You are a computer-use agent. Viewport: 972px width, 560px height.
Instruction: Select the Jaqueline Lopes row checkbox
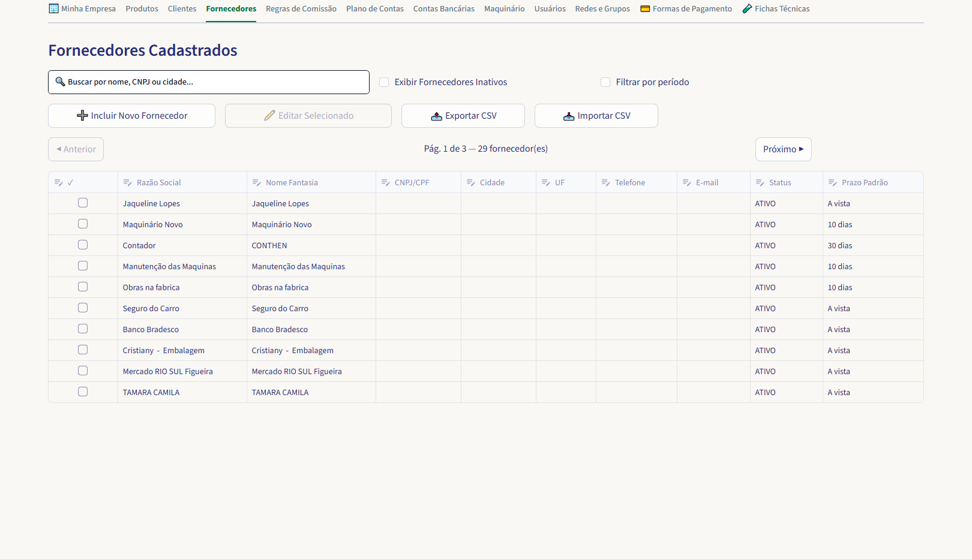tap(83, 203)
